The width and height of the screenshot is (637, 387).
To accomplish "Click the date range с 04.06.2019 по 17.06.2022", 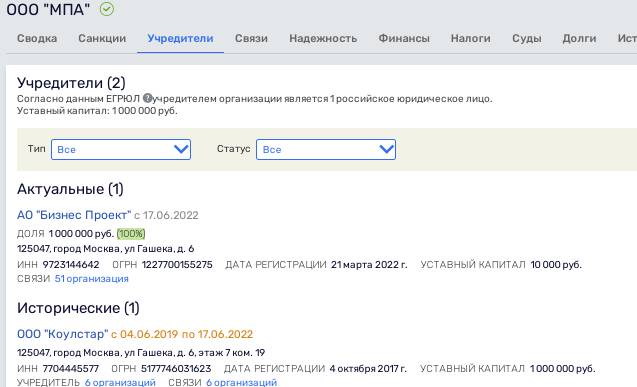I will (x=182, y=334).
